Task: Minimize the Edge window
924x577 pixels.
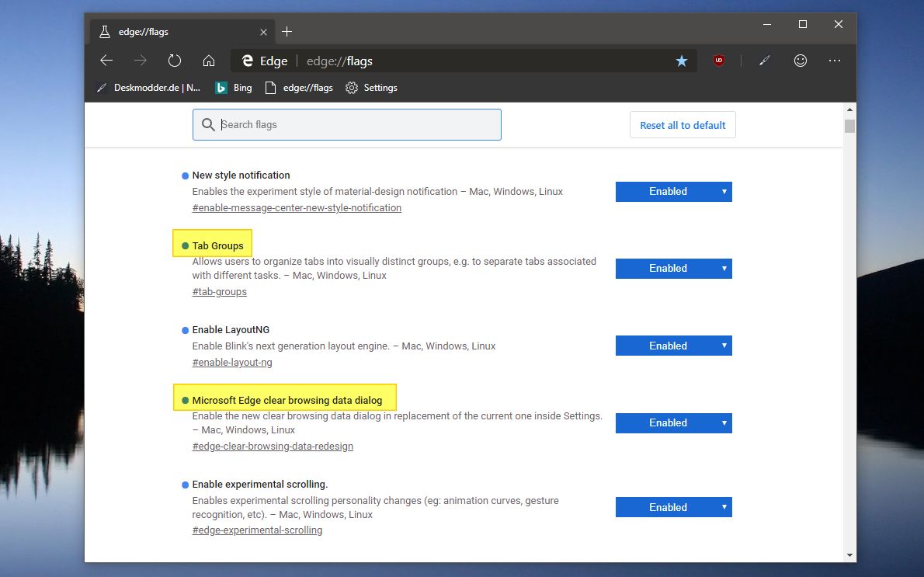Action: coord(766,24)
